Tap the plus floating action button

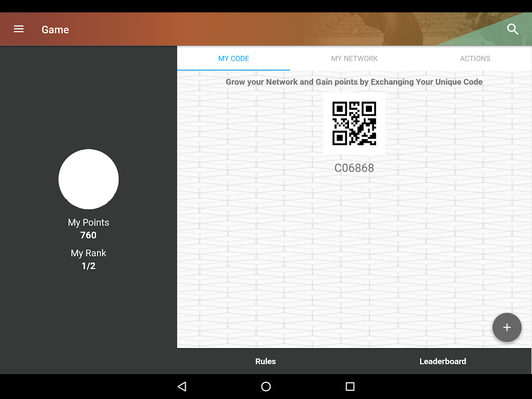click(507, 327)
